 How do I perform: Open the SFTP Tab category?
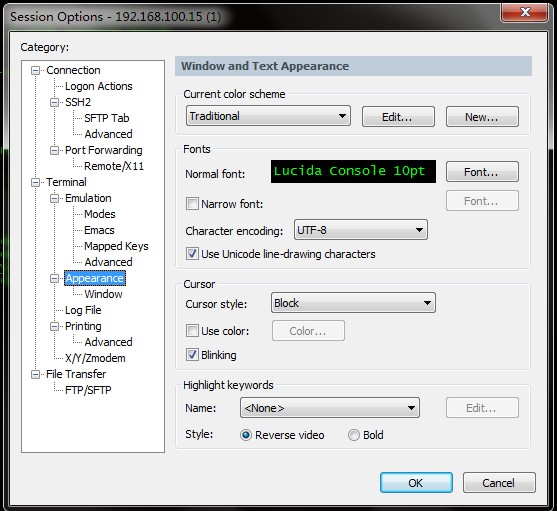point(107,118)
